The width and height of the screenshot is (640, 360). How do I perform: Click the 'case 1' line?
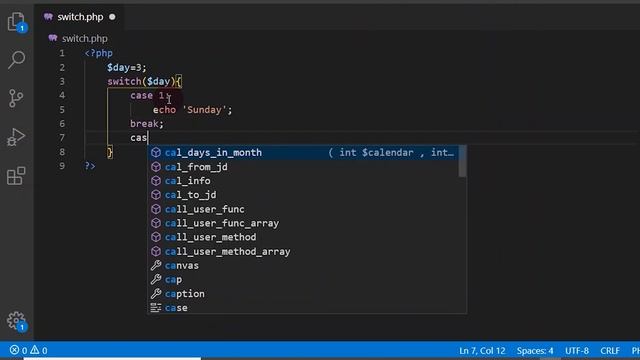pyautogui.click(x=149, y=96)
